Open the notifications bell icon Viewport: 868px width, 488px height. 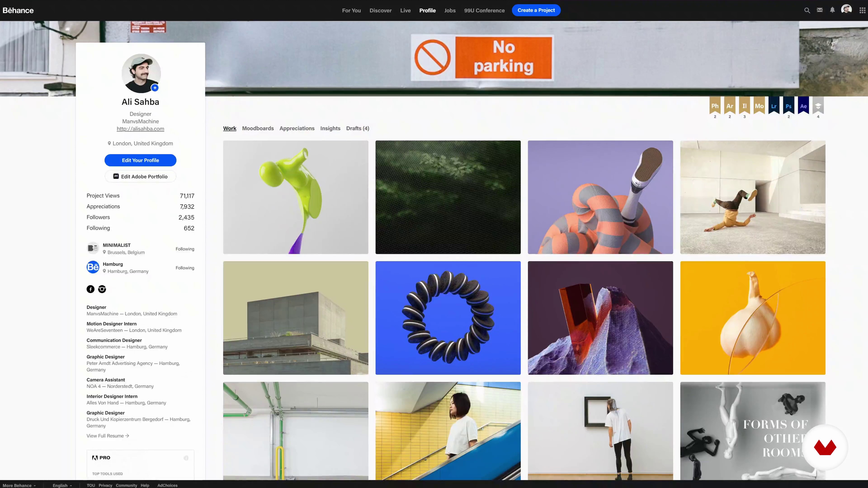[832, 10]
